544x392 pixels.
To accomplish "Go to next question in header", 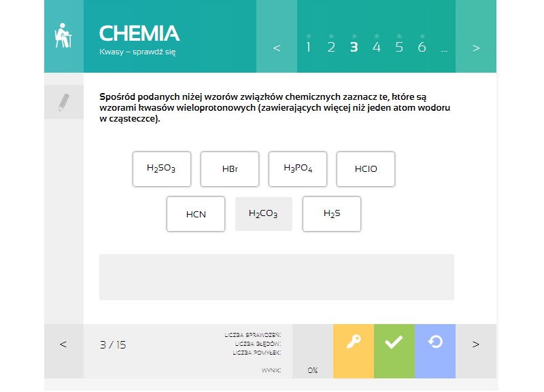I will click(475, 48).
